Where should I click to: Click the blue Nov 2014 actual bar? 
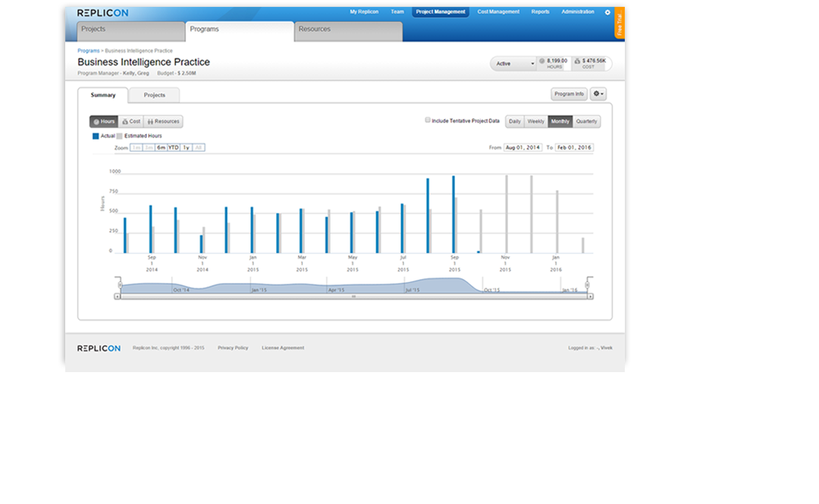tap(201, 245)
